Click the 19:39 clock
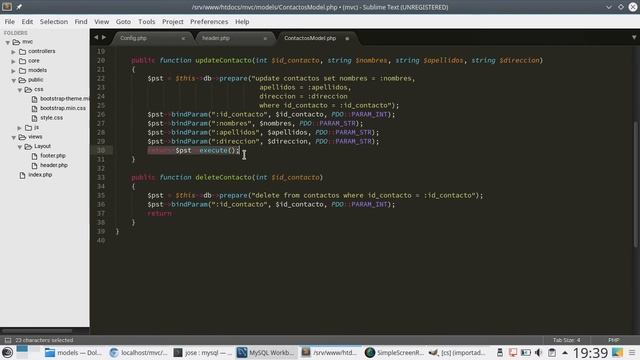Image resolution: width=640 pixels, height=360 pixels. point(590,353)
